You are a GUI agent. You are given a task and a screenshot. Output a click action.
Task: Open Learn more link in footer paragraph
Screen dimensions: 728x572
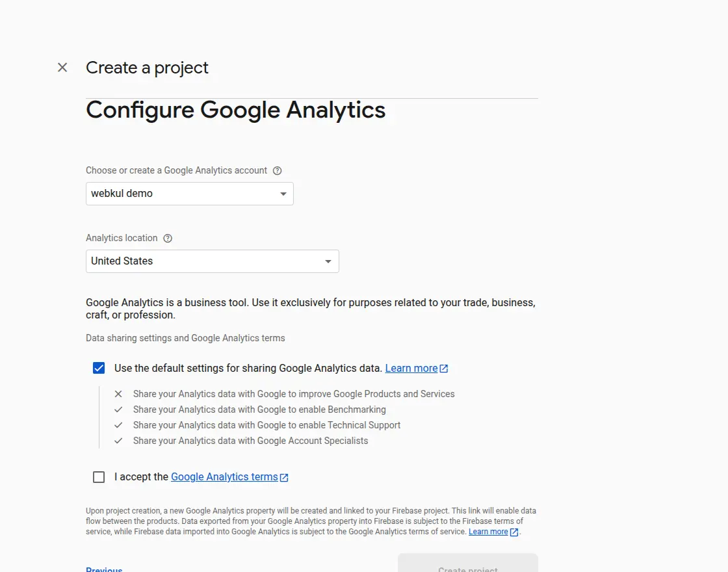click(x=488, y=532)
